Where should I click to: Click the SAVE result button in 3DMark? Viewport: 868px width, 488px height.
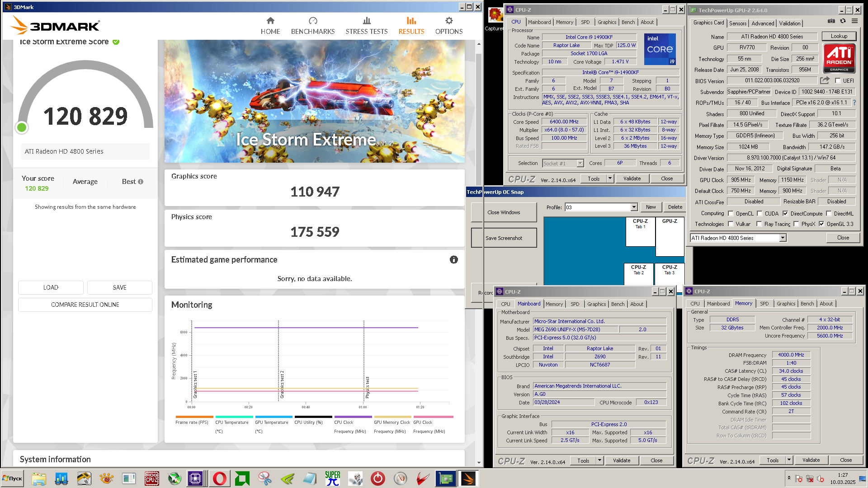click(x=119, y=288)
